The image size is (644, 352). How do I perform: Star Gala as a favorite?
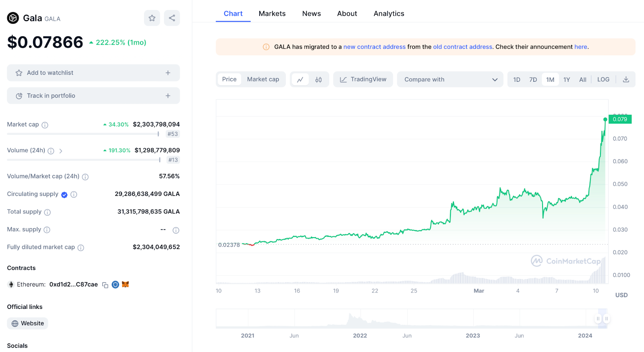point(152,18)
